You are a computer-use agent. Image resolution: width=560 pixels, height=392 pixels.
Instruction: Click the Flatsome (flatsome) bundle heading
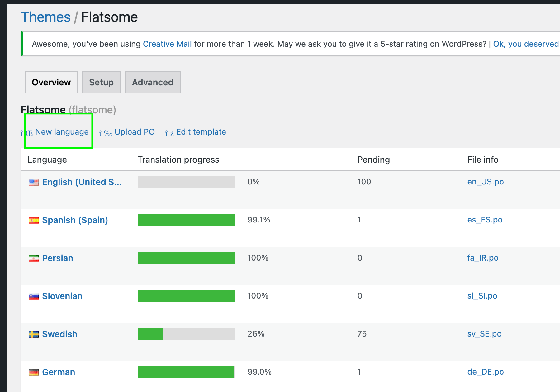pos(68,110)
